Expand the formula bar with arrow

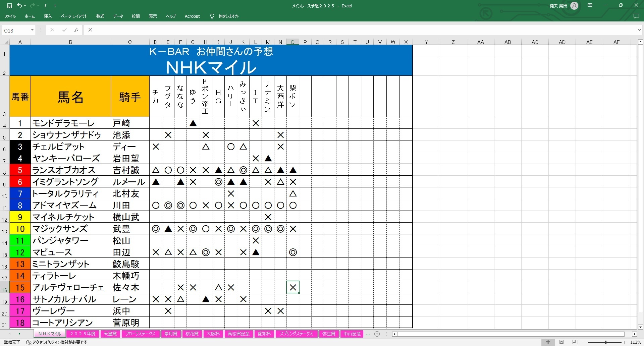(x=639, y=30)
